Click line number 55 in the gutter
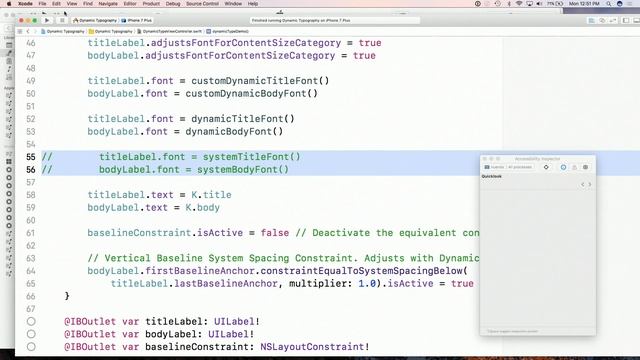640x360 pixels. point(31,157)
